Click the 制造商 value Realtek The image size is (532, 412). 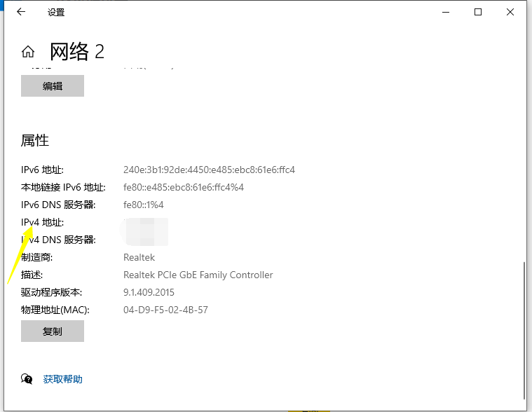tap(139, 257)
